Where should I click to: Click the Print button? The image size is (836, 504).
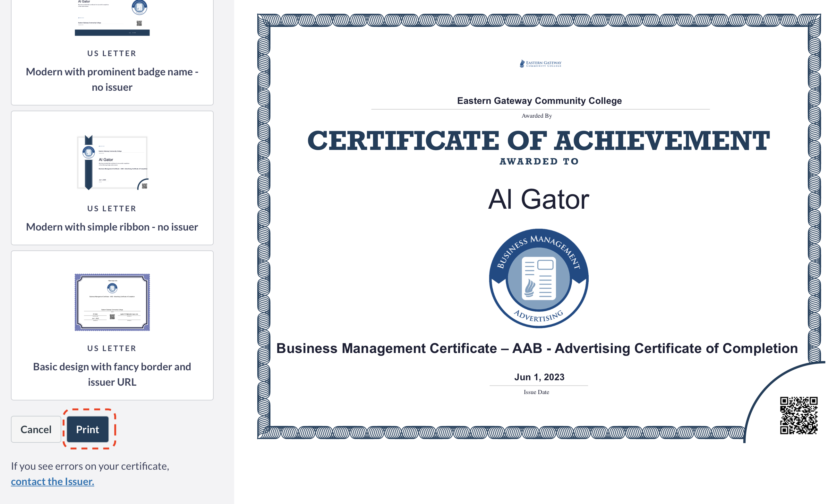88,429
